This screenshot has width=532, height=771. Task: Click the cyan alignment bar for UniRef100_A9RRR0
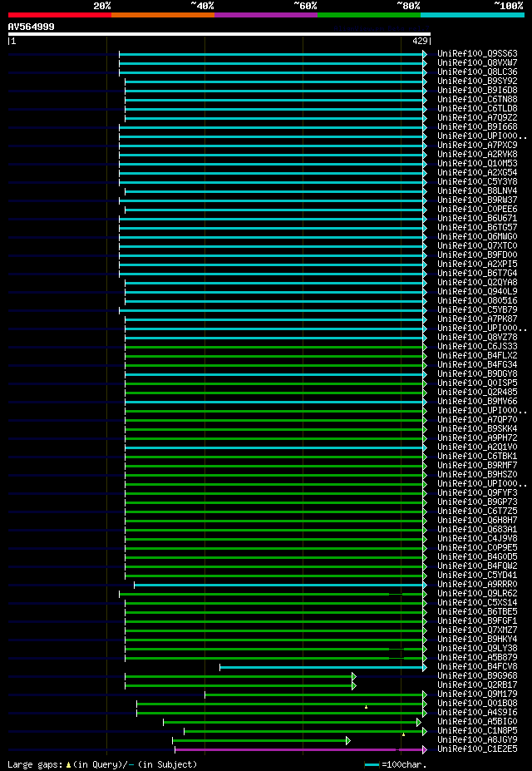pyautogui.click(x=278, y=586)
